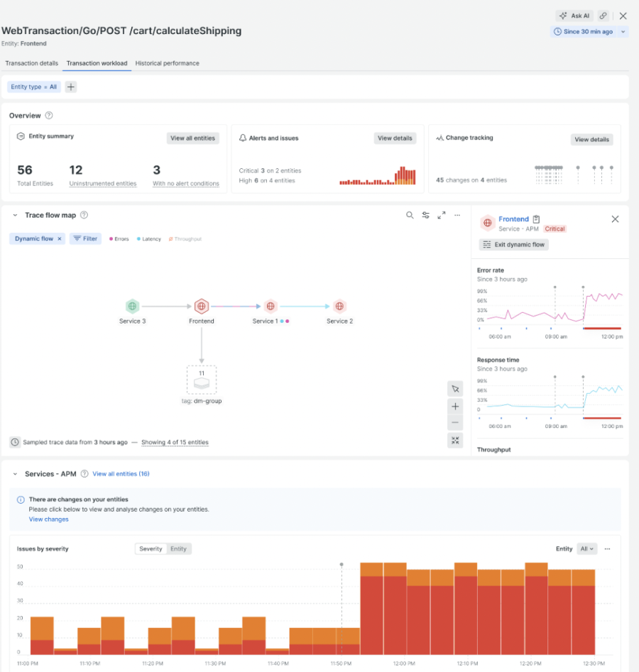This screenshot has height=672, width=639.
Task: Click the View all entities button
Action: pos(192,138)
